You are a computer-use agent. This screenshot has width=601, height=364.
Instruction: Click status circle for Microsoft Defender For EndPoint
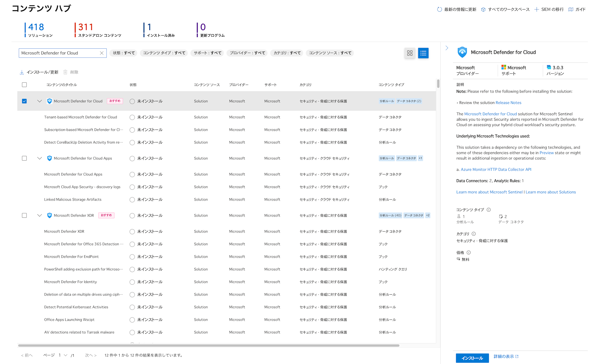(132, 257)
